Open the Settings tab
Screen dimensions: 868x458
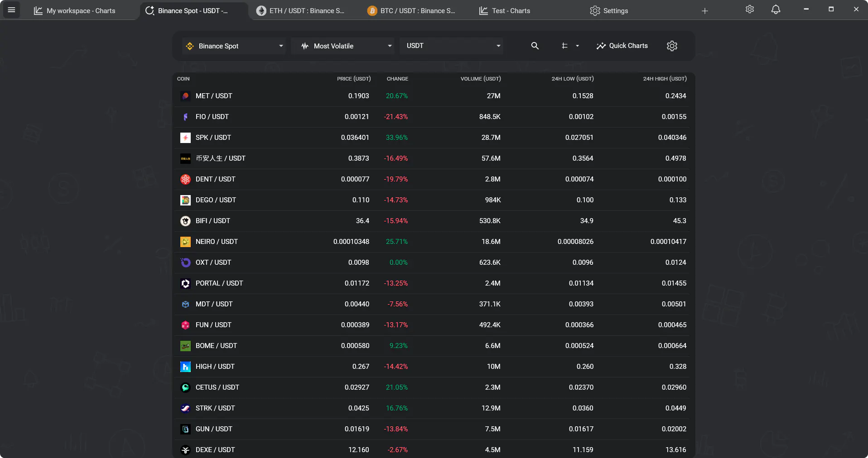click(x=609, y=11)
